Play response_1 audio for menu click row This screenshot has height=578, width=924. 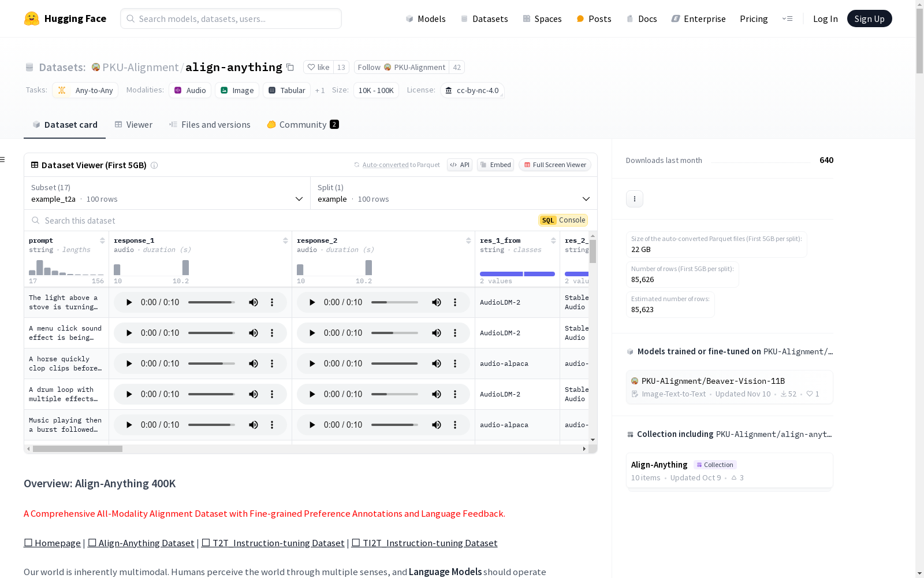click(129, 333)
